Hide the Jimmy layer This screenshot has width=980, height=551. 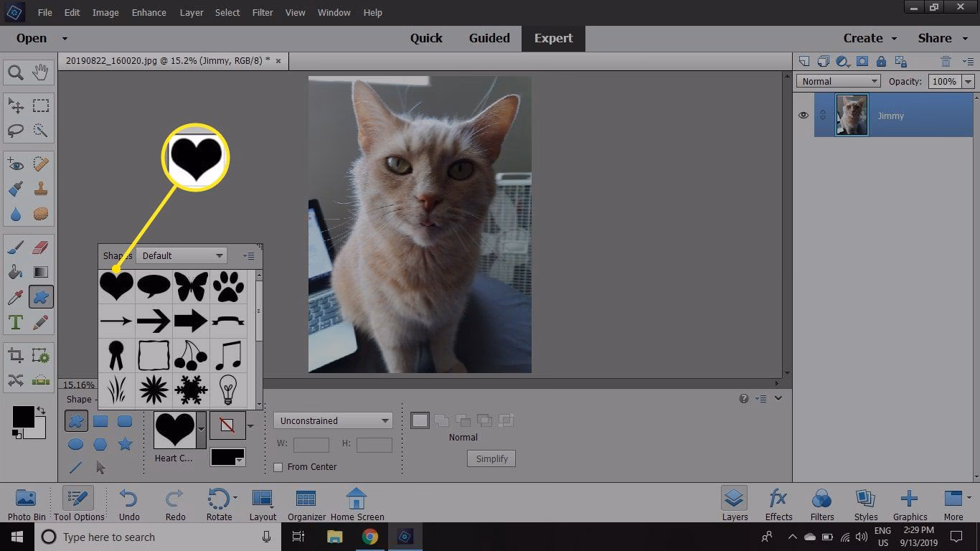pos(804,115)
